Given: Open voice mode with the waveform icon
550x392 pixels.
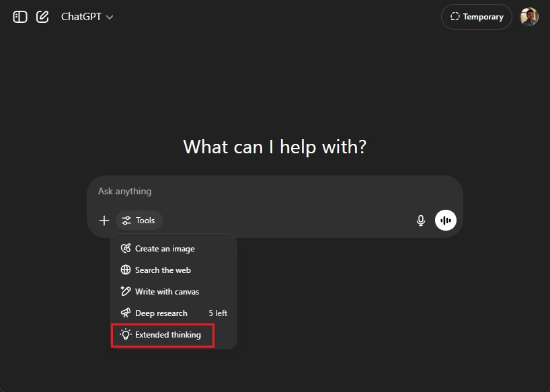Looking at the screenshot, I should pyautogui.click(x=446, y=220).
